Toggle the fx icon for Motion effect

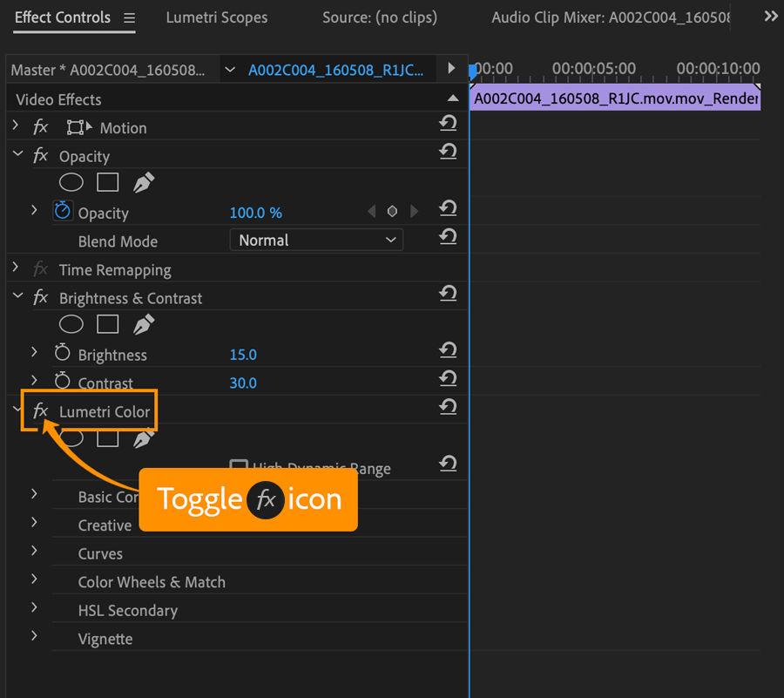coord(40,127)
